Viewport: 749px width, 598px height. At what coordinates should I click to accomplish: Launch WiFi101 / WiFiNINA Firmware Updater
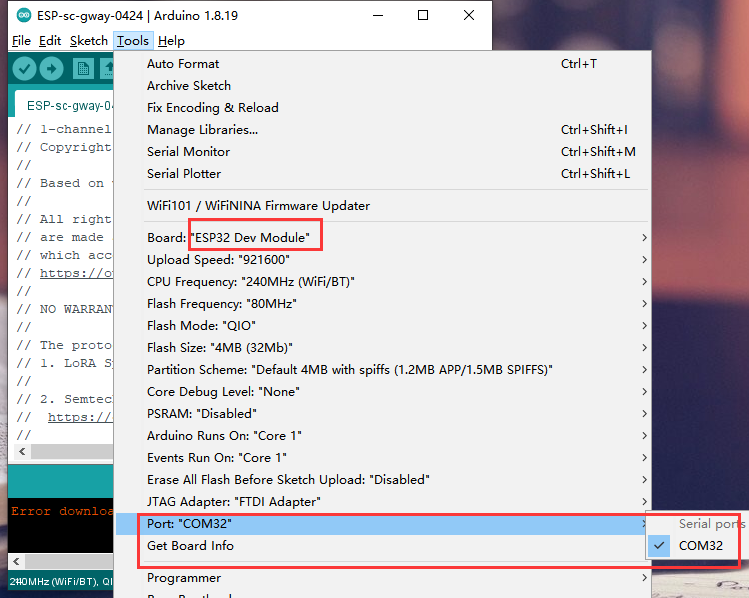pos(383,205)
